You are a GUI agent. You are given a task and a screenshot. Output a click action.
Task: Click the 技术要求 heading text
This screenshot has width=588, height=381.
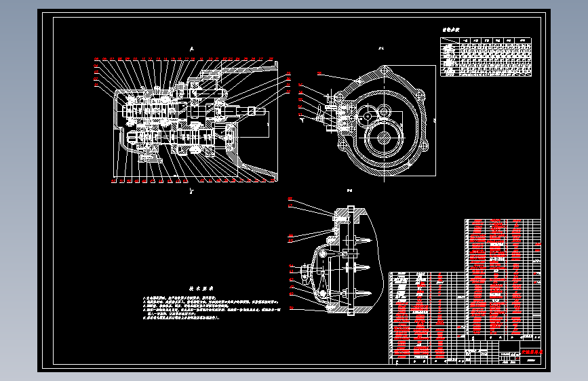201,289
